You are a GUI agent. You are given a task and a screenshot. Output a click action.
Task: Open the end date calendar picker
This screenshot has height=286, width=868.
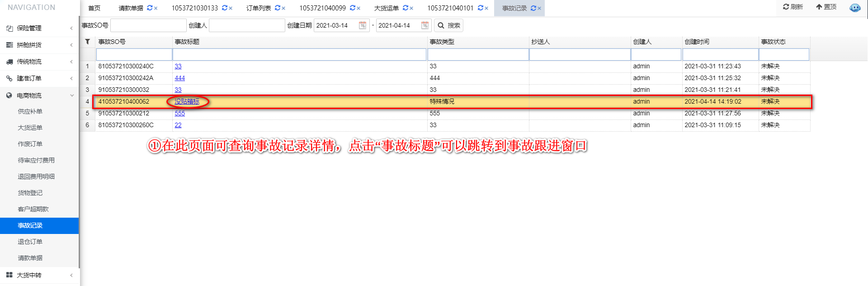point(425,25)
